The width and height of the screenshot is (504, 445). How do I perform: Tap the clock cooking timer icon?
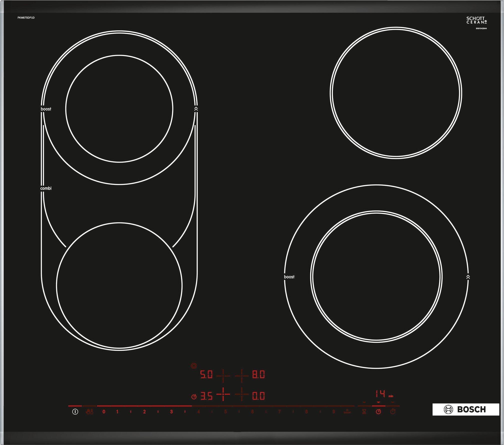pos(378,411)
